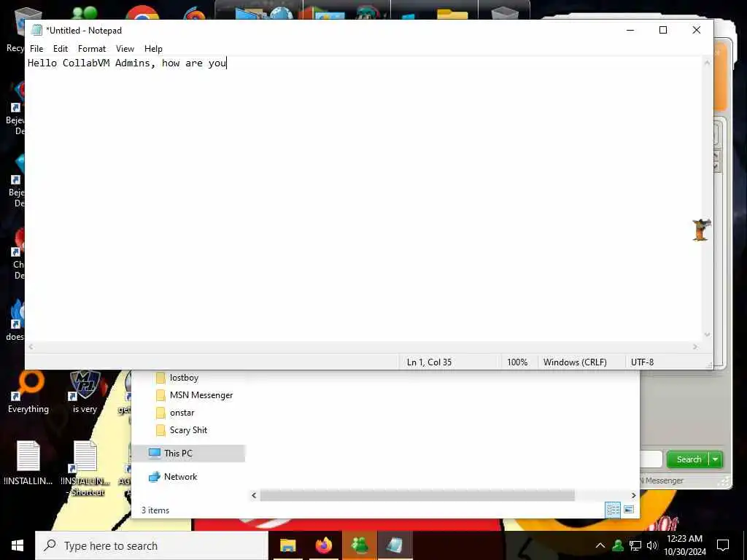
Task: Open the Windows Start menu
Action: pos(18,545)
